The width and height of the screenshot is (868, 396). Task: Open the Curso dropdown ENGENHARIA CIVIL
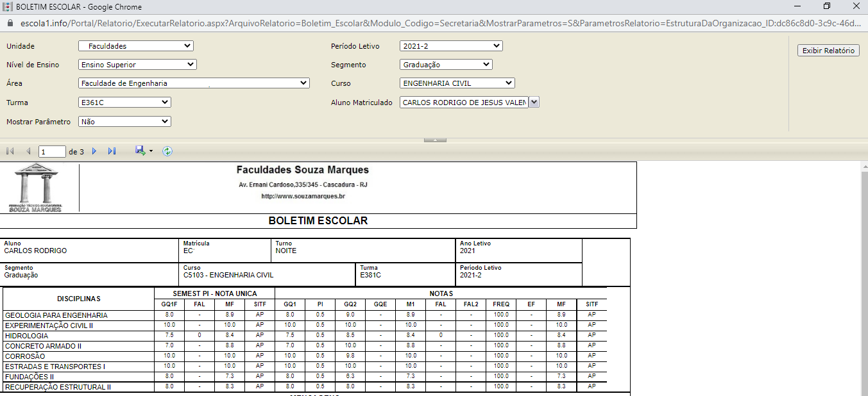tap(457, 83)
